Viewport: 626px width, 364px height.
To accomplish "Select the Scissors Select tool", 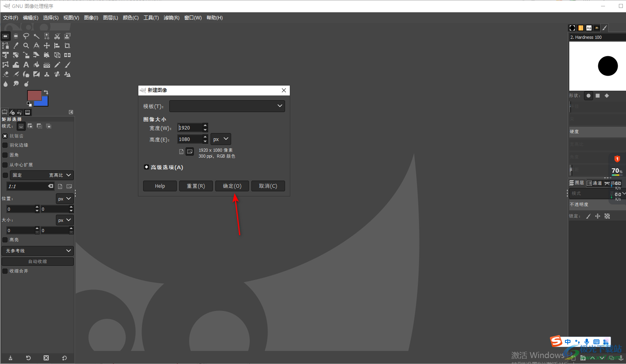I will 57,36.
